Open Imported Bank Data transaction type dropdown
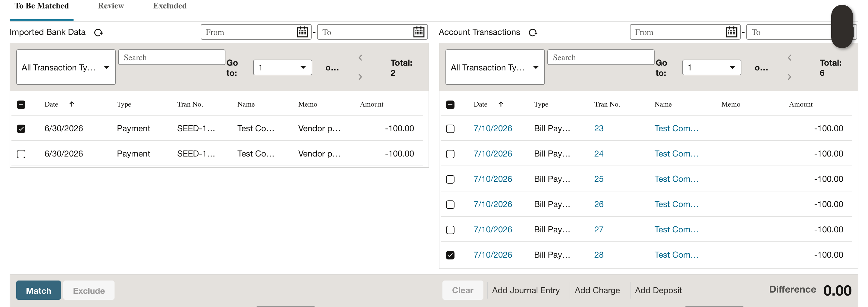The width and height of the screenshot is (868, 307). pos(66,67)
